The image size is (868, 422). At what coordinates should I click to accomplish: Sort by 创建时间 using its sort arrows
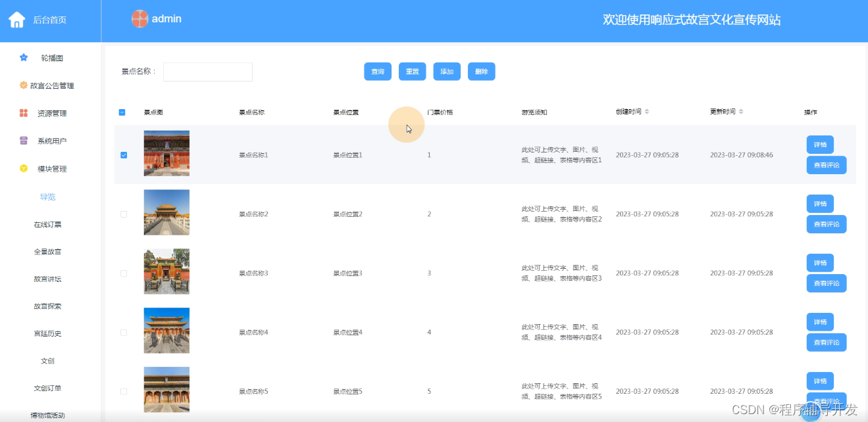click(x=647, y=112)
